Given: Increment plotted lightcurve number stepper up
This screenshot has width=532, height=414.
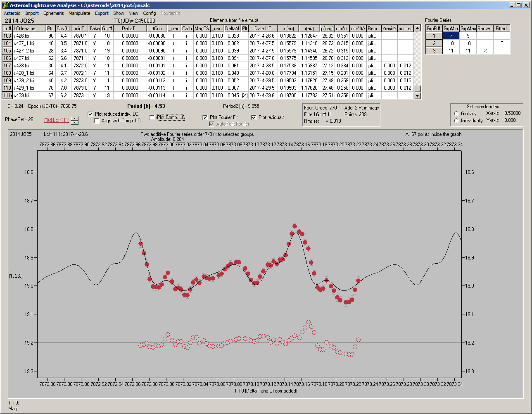Looking at the screenshot, I should click(x=74, y=119).
